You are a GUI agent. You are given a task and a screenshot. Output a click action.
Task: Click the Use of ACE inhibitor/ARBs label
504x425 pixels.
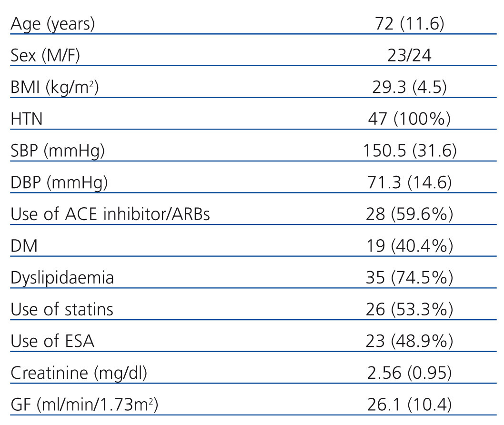(111, 214)
